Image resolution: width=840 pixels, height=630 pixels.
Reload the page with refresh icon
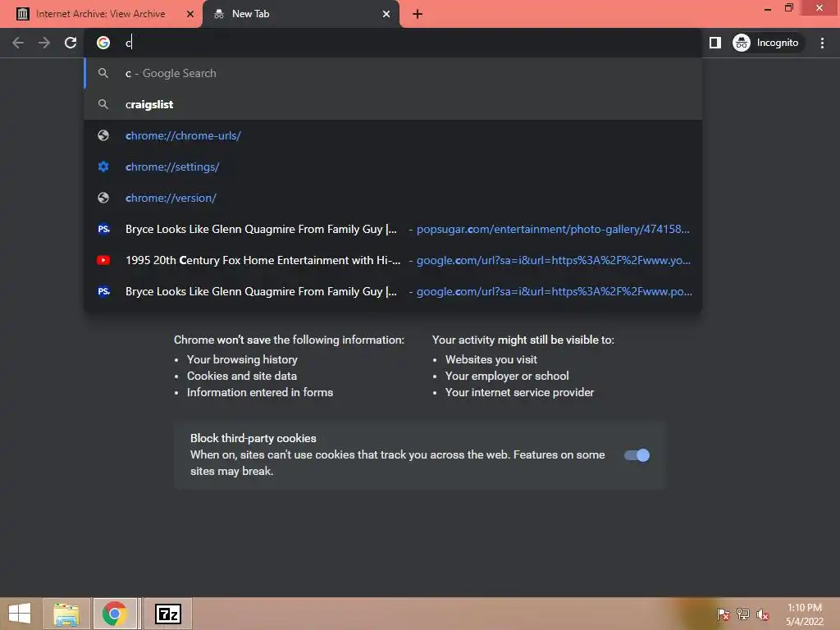(71, 43)
